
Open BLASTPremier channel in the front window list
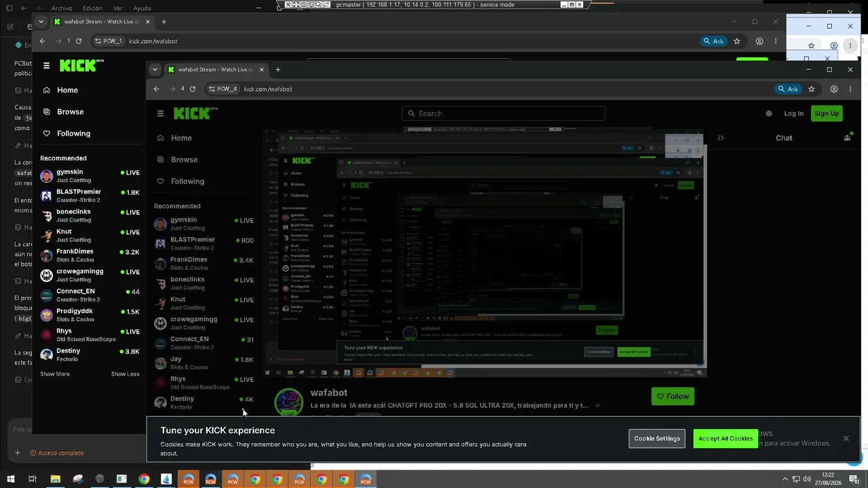pyautogui.click(x=203, y=243)
